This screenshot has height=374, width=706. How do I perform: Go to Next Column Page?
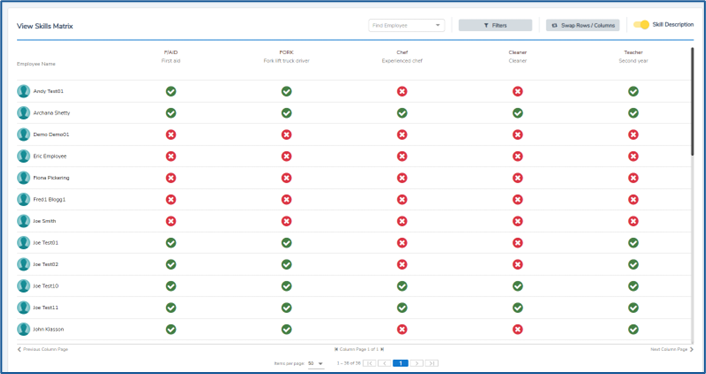click(x=672, y=349)
